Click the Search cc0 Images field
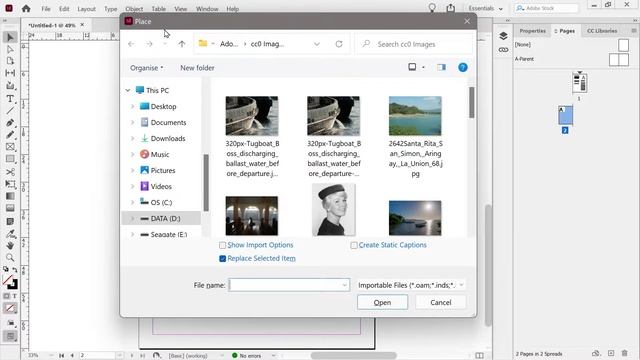The image size is (640, 360). [x=414, y=44]
